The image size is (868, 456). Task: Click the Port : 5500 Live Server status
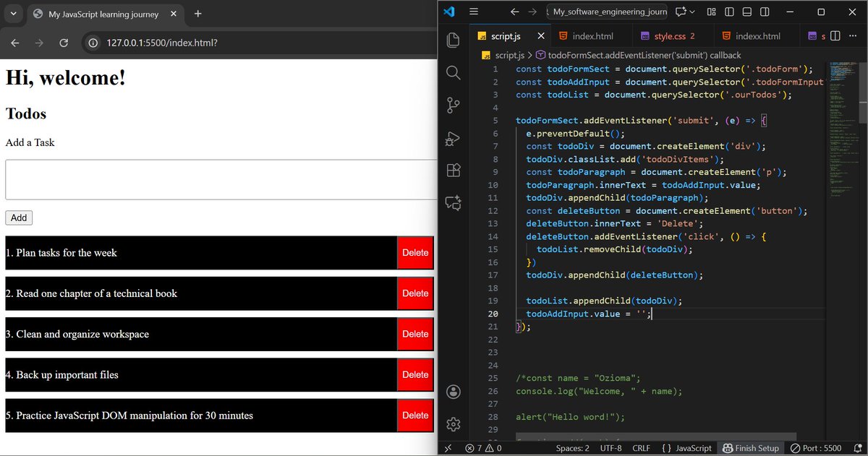[815, 448]
